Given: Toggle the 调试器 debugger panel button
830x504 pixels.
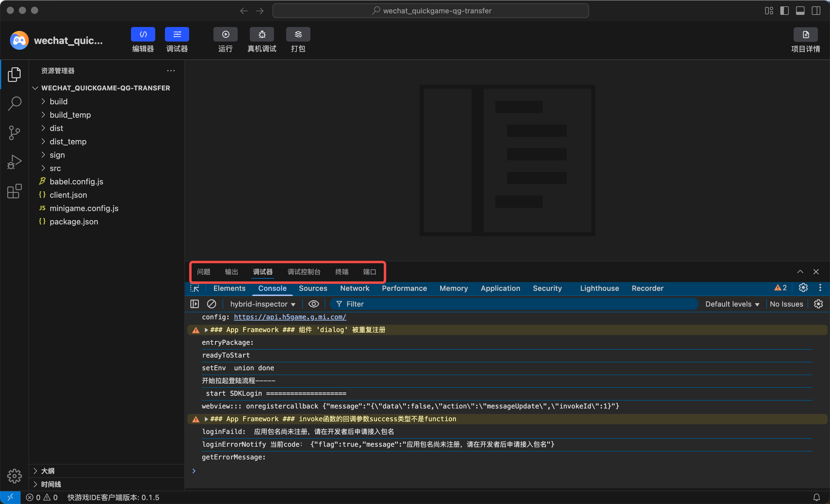Looking at the screenshot, I should [176, 34].
